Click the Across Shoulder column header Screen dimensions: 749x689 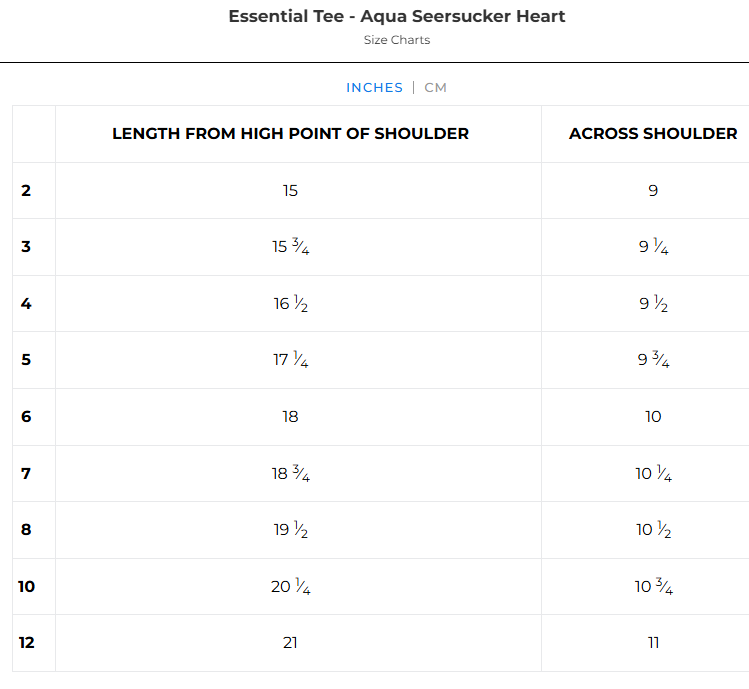click(x=653, y=134)
